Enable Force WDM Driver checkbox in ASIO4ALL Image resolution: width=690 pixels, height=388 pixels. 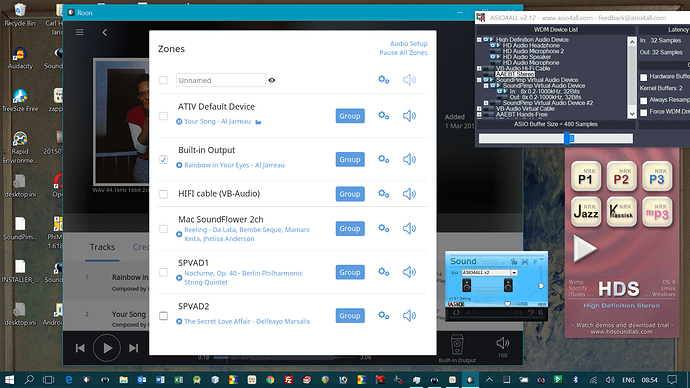(x=643, y=113)
